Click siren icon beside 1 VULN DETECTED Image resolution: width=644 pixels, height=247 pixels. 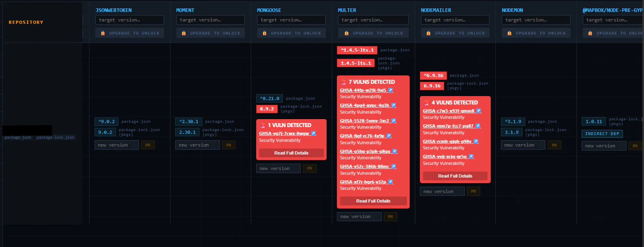[263, 125]
